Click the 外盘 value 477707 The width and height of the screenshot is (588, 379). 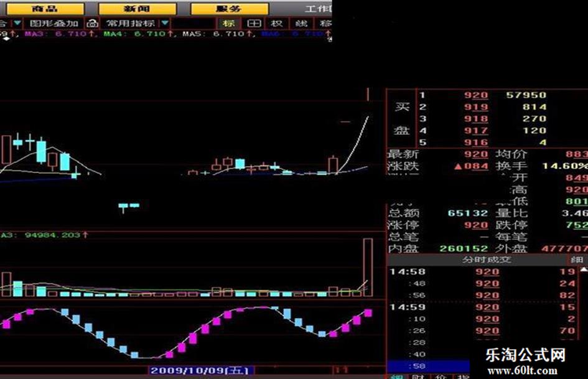pyautogui.click(x=564, y=248)
